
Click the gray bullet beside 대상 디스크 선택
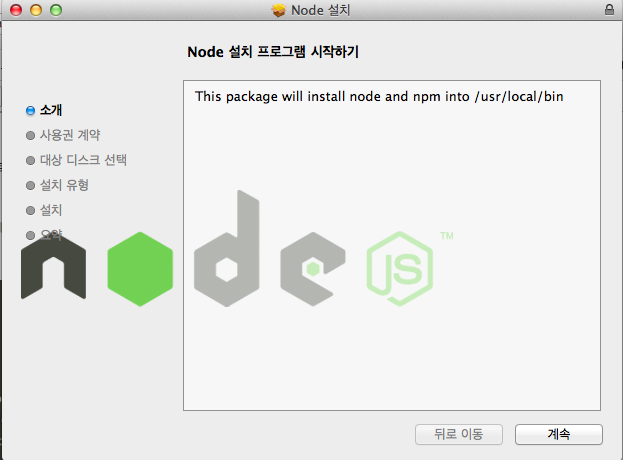30,160
